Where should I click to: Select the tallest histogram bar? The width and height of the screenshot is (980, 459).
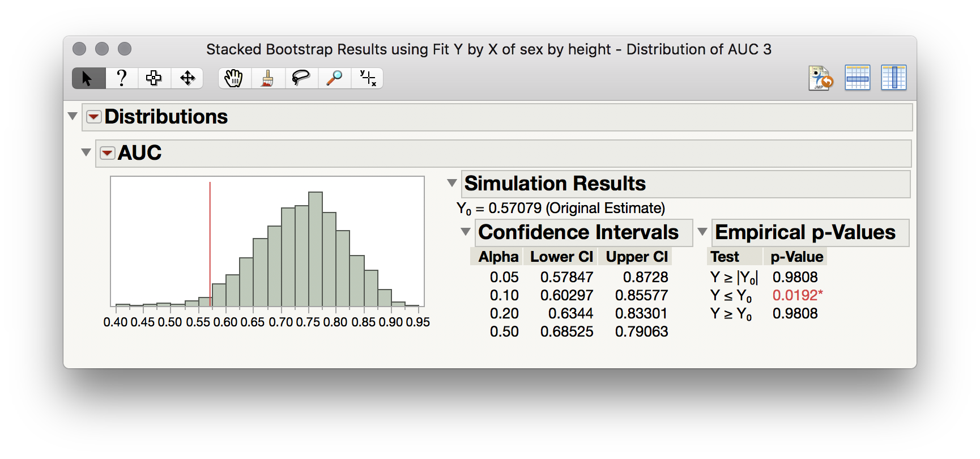click(x=316, y=249)
